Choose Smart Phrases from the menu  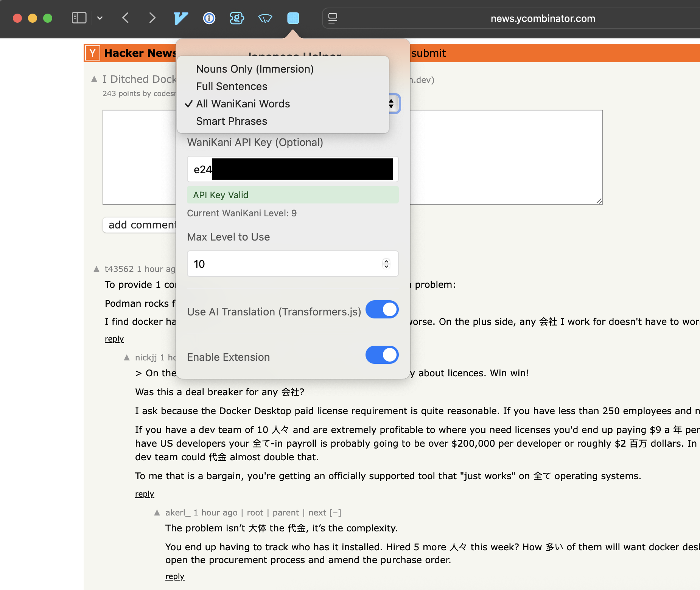231,121
